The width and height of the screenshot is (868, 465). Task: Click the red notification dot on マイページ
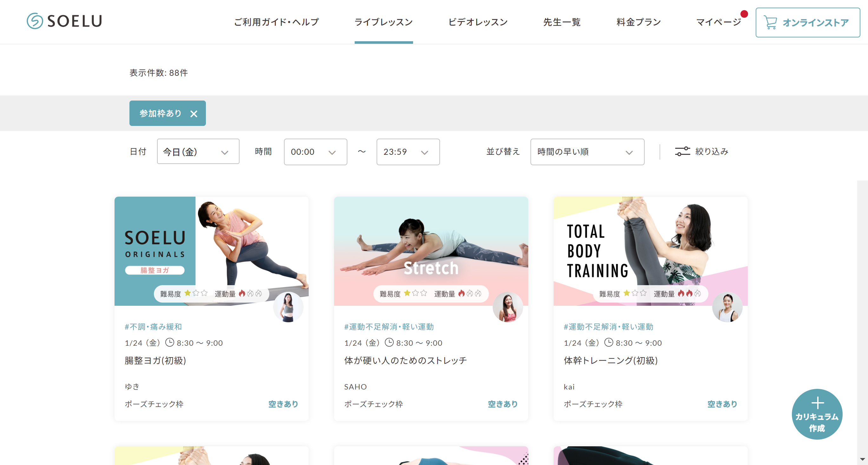click(744, 14)
